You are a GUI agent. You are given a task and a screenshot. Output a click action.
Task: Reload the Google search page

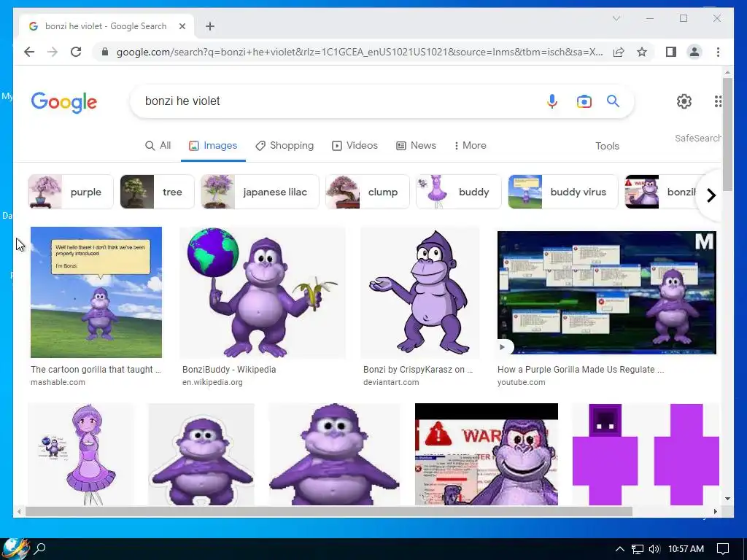coord(76,52)
